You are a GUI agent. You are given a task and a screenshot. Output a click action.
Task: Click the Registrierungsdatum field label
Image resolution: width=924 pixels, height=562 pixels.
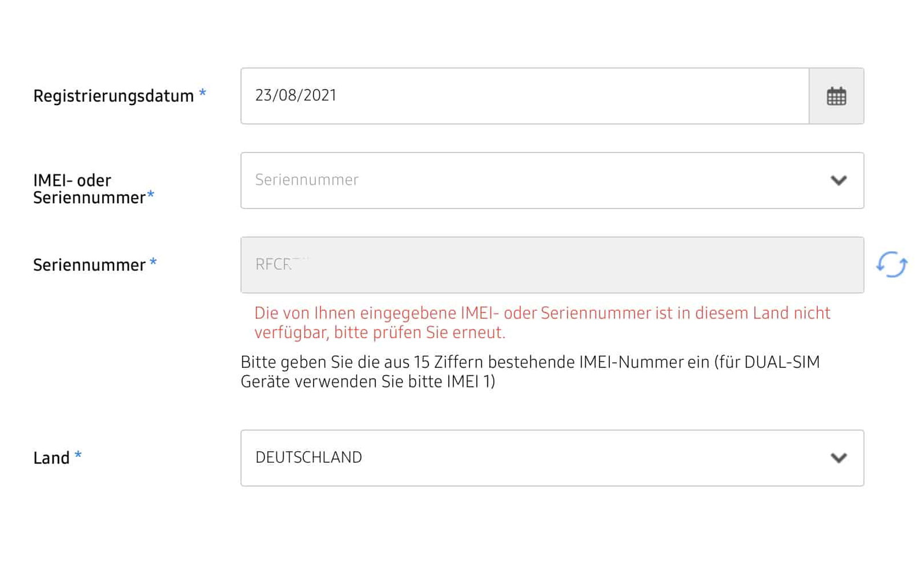click(113, 96)
